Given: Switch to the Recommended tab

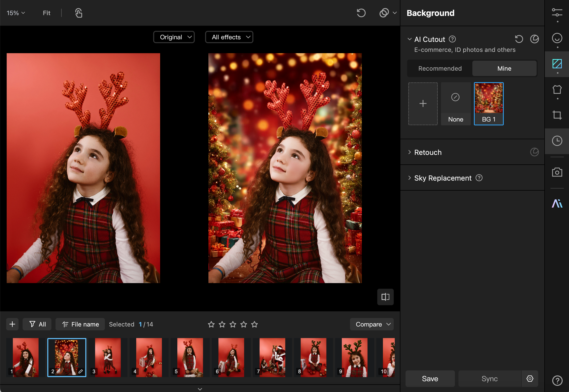Looking at the screenshot, I should coord(440,69).
